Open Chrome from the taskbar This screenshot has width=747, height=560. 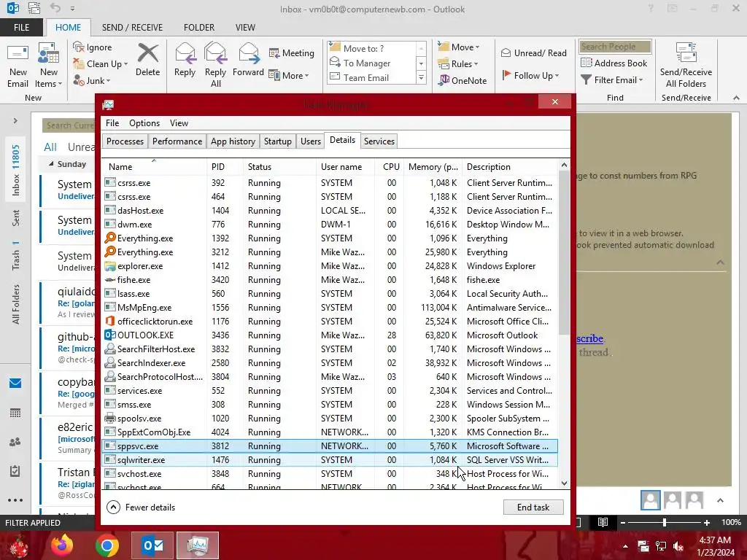pos(107,545)
